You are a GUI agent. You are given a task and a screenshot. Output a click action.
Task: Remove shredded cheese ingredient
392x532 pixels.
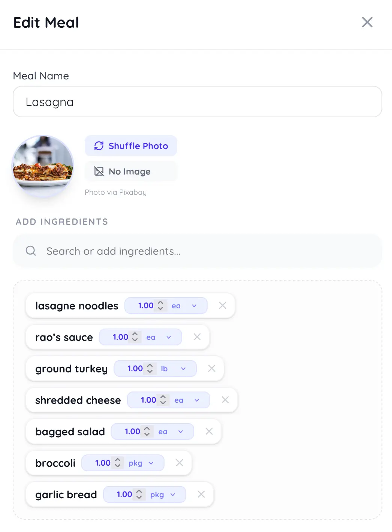pos(225,400)
